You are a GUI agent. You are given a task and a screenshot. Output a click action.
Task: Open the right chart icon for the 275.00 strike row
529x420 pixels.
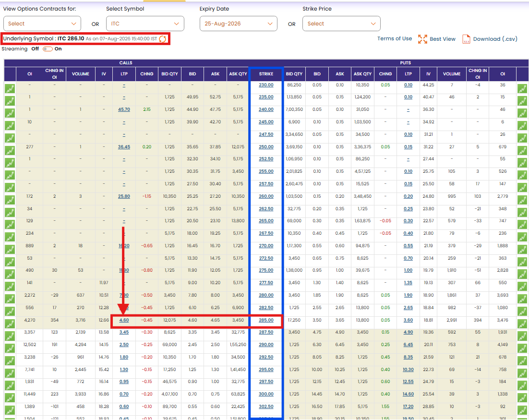[522, 274]
